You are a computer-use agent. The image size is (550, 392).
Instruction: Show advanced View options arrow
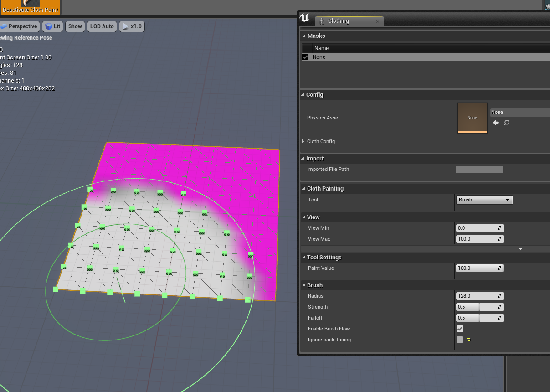click(x=520, y=248)
